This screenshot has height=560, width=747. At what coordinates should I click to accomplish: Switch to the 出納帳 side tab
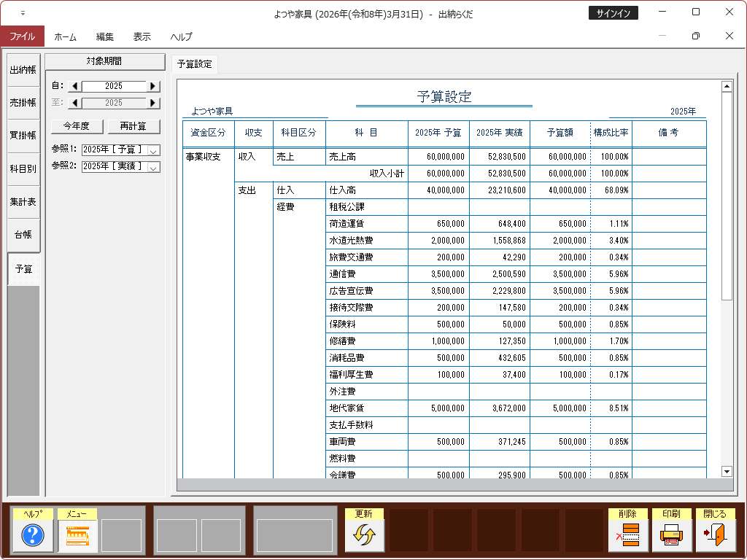(23, 70)
